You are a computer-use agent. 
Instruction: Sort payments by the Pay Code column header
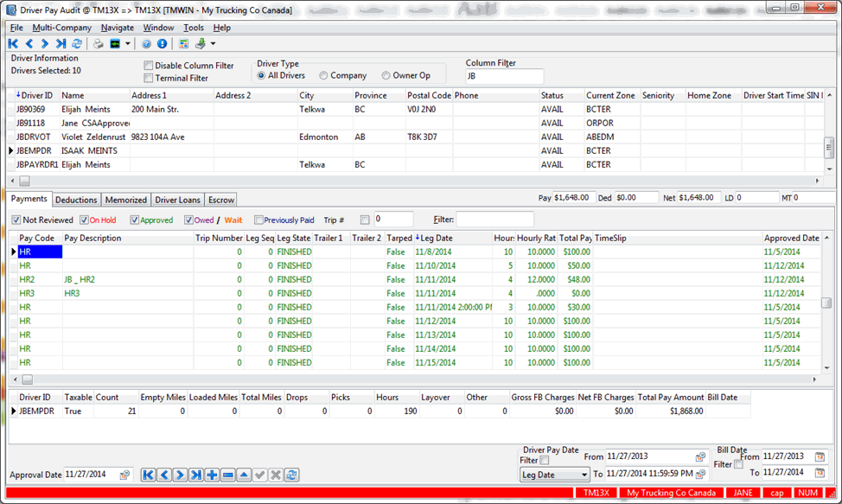36,238
